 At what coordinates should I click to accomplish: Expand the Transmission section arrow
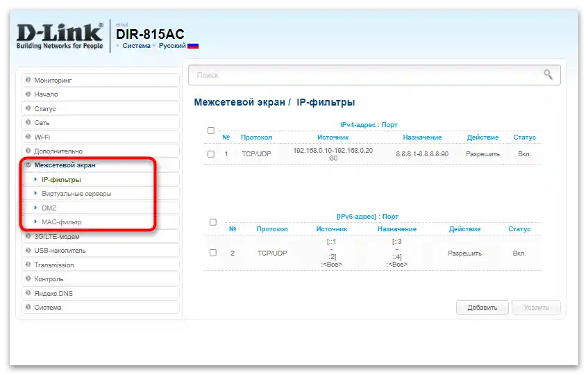point(28,265)
